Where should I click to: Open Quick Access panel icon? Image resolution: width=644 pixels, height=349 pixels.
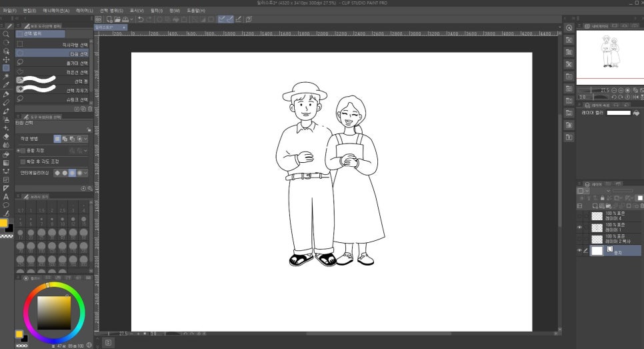pyautogui.click(x=569, y=28)
